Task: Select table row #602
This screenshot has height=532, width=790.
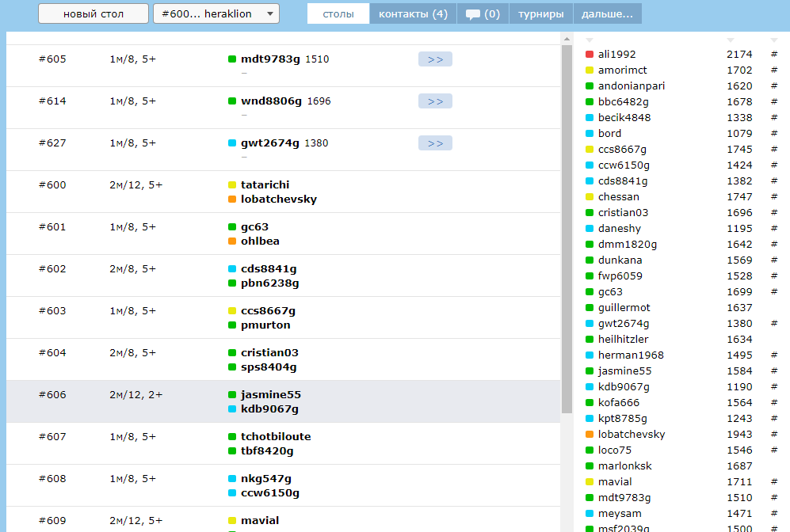Action: pos(283,275)
